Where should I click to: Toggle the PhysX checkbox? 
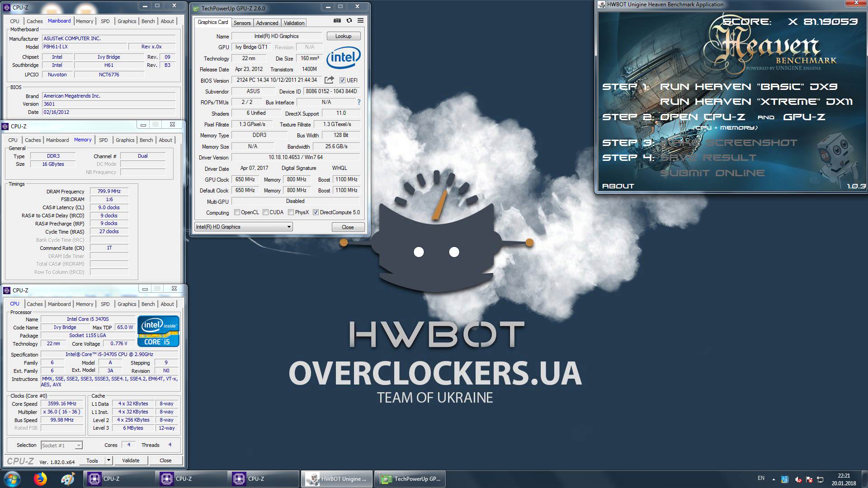point(291,212)
